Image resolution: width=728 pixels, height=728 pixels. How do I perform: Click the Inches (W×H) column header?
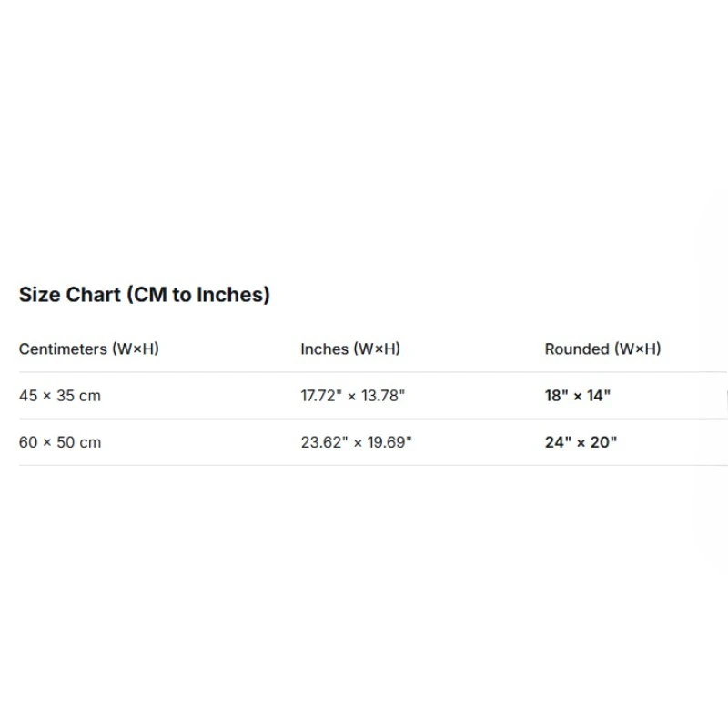[350, 349]
